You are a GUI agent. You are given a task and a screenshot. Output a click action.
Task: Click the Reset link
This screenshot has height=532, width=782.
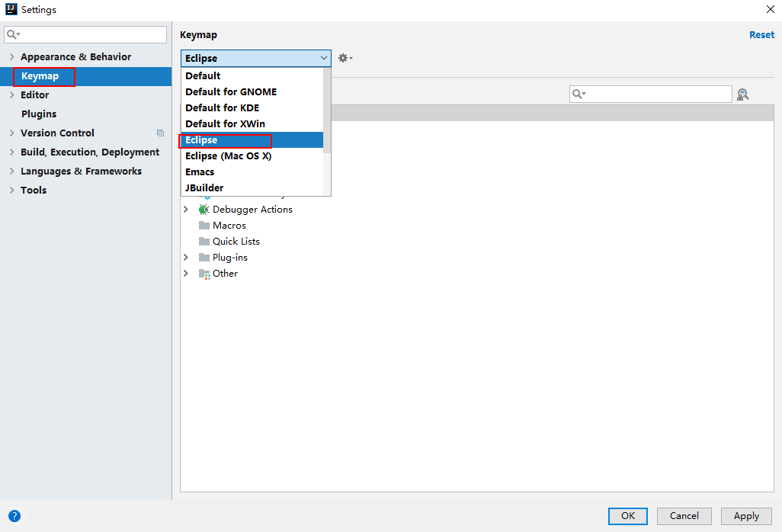tap(761, 35)
